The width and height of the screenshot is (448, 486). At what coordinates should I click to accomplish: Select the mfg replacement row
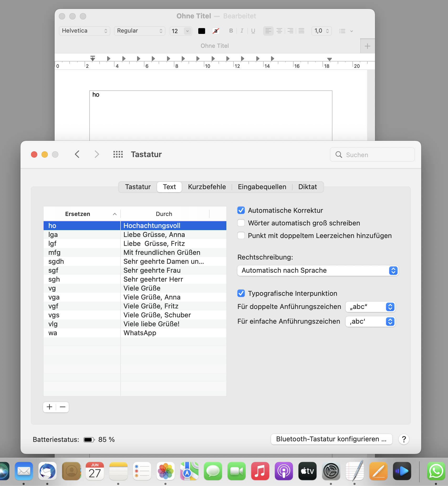coord(135,252)
